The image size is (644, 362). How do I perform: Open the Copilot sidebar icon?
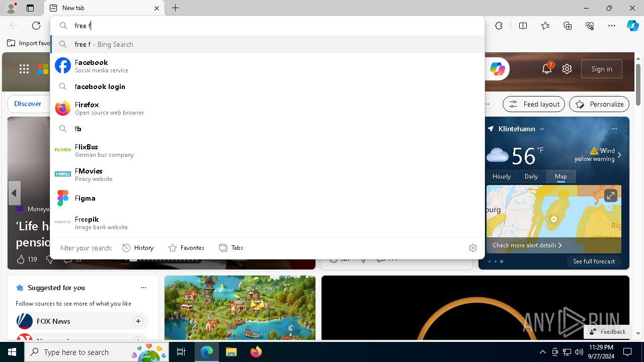pos(632,26)
